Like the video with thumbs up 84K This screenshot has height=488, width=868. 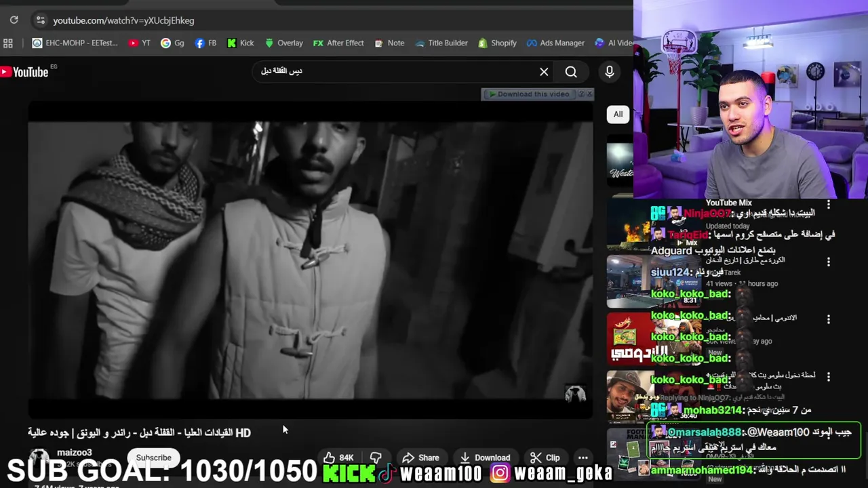338,457
